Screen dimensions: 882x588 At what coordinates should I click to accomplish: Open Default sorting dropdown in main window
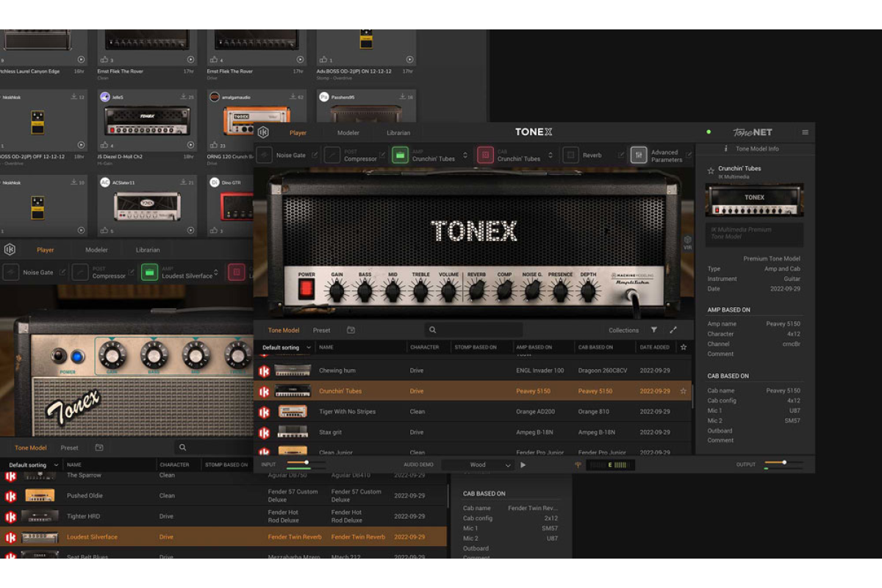[286, 347]
